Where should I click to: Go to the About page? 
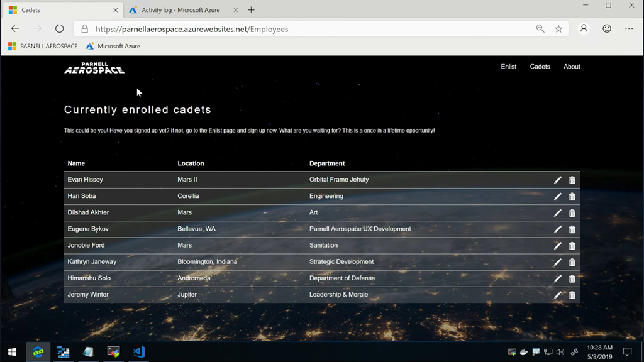click(x=572, y=67)
